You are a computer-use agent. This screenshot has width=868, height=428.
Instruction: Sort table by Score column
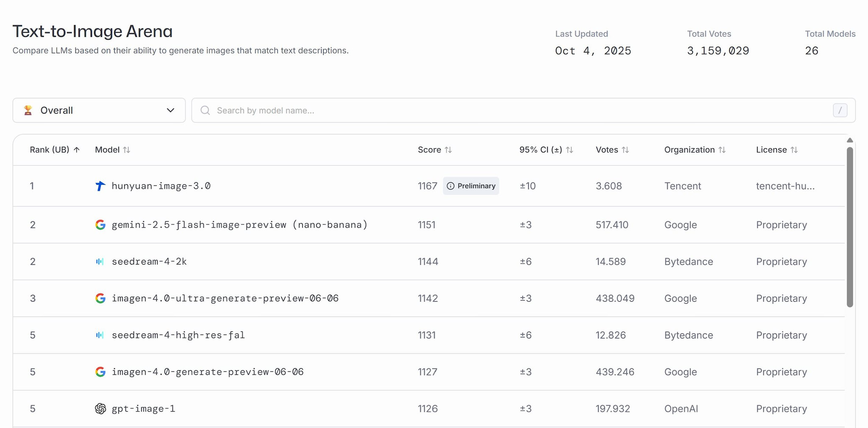[435, 150]
